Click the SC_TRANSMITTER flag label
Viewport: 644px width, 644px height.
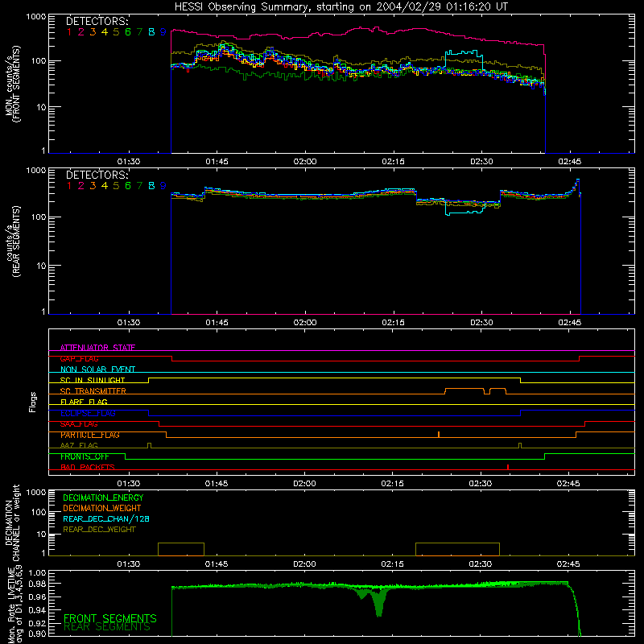coord(93,391)
